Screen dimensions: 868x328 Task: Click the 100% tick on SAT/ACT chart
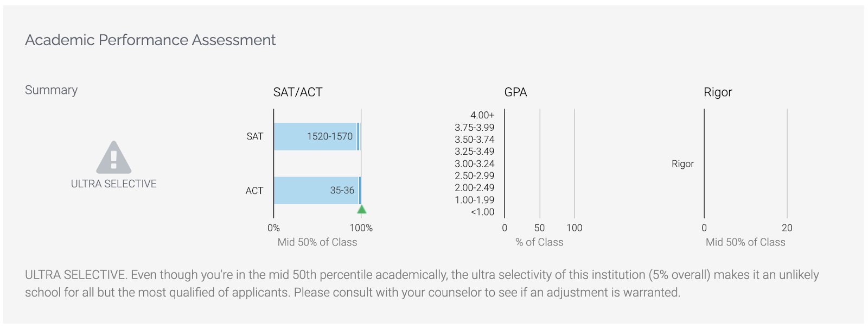click(x=361, y=228)
